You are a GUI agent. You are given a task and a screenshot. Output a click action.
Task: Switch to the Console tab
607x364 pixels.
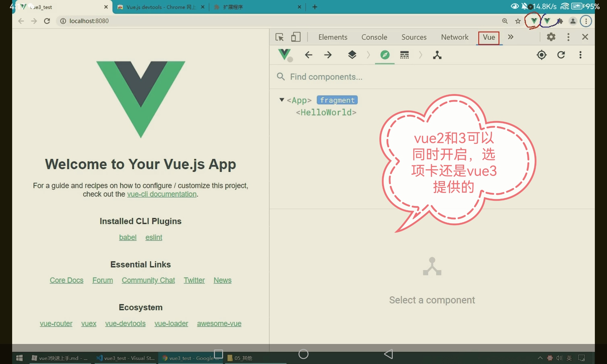pyautogui.click(x=374, y=37)
